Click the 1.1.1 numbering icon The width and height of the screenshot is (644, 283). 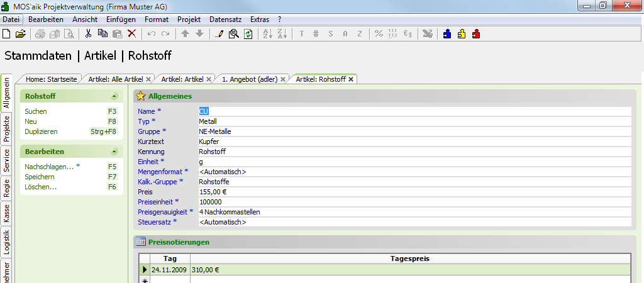[x=392, y=34]
